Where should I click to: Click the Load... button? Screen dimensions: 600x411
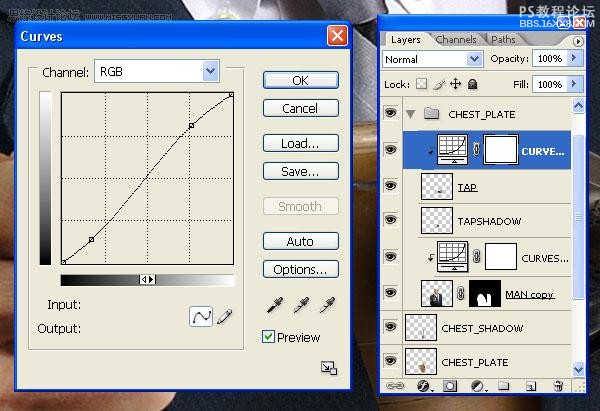pyautogui.click(x=301, y=144)
